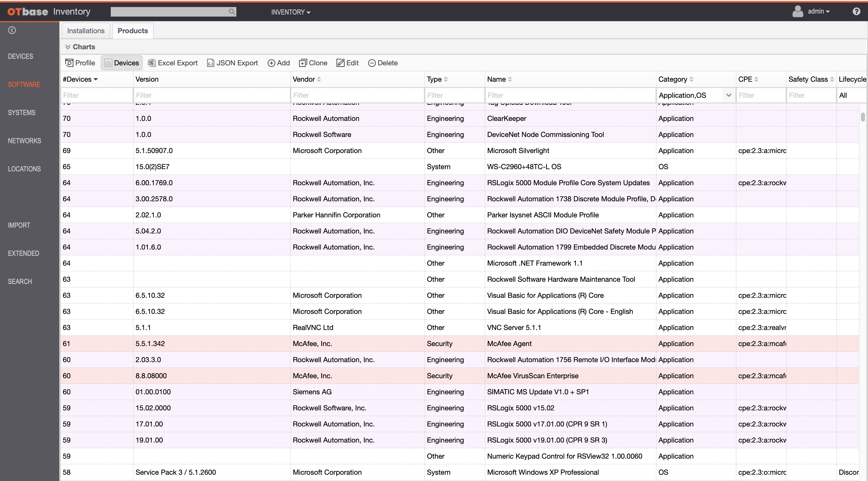The width and height of the screenshot is (868, 481).
Task: Toggle sort order on #Devices column
Action: point(96,79)
